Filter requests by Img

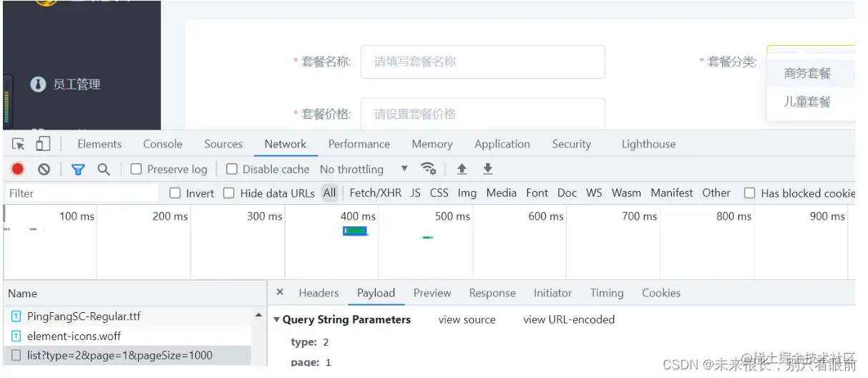pyautogui.click(x=467, y=193)
